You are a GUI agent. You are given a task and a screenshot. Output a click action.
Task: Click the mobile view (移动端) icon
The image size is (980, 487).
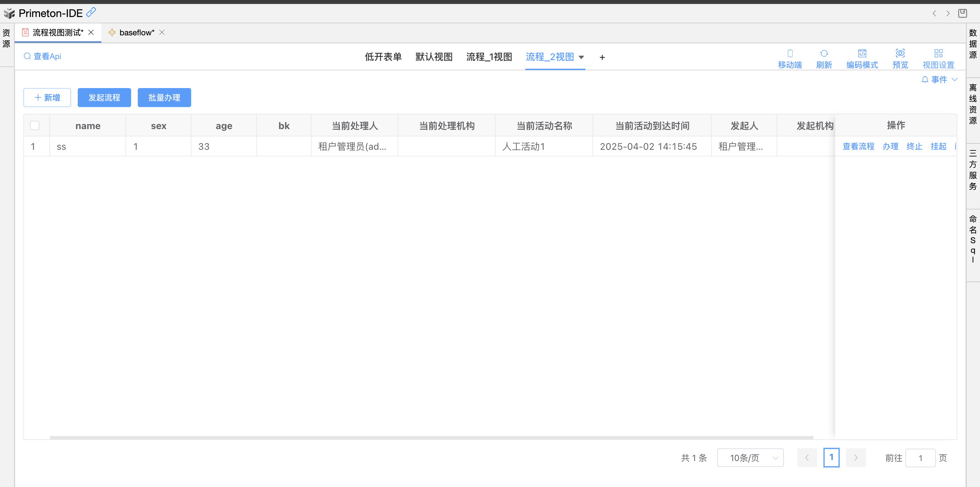click(790, 53)
